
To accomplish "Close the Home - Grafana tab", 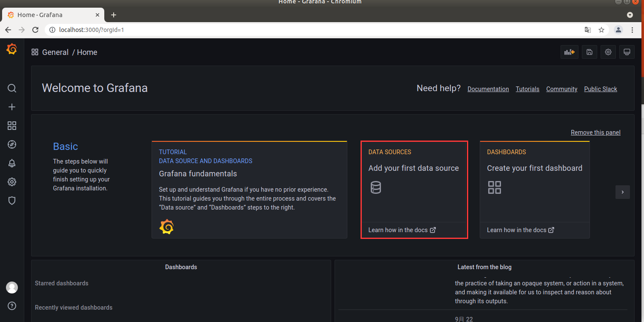I will [x=97, y=15].
